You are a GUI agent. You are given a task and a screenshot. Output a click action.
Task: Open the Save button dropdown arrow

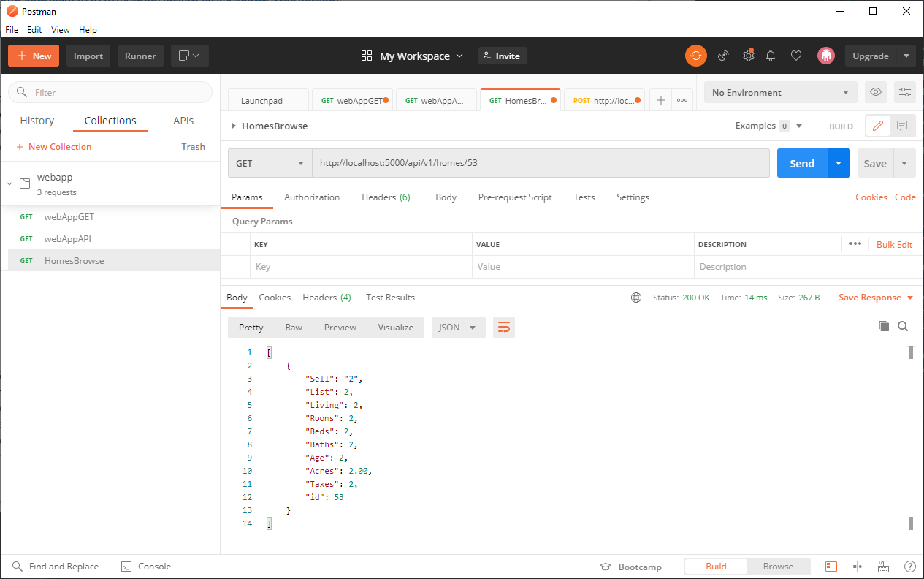click(904, 163)
